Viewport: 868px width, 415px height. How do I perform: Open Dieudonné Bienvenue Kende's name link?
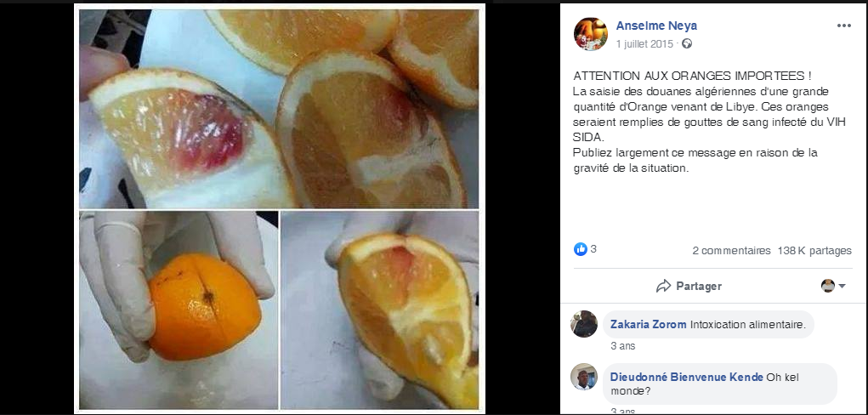coord(687,378)
